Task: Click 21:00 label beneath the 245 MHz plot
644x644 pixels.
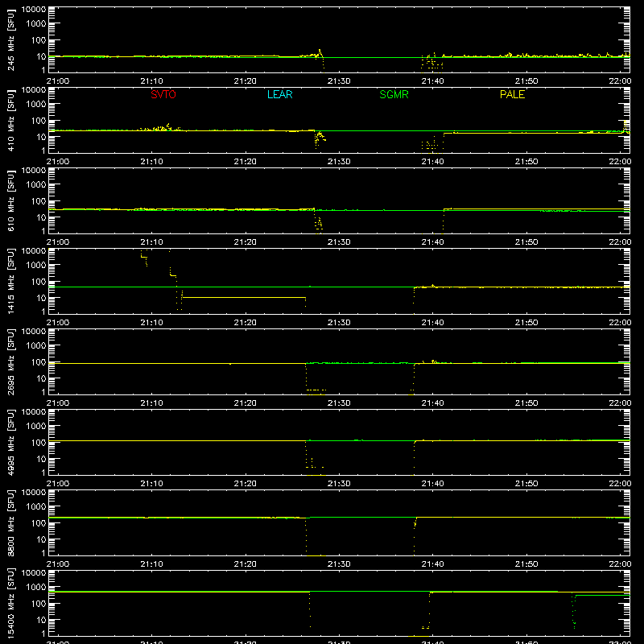Action: [x=58, y=81]
